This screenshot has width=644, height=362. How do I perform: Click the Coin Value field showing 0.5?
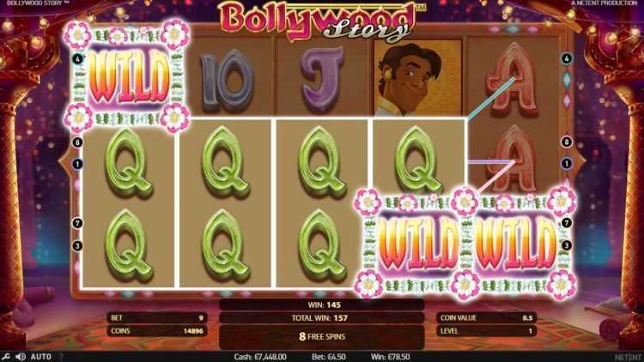[x=486, y=317]
